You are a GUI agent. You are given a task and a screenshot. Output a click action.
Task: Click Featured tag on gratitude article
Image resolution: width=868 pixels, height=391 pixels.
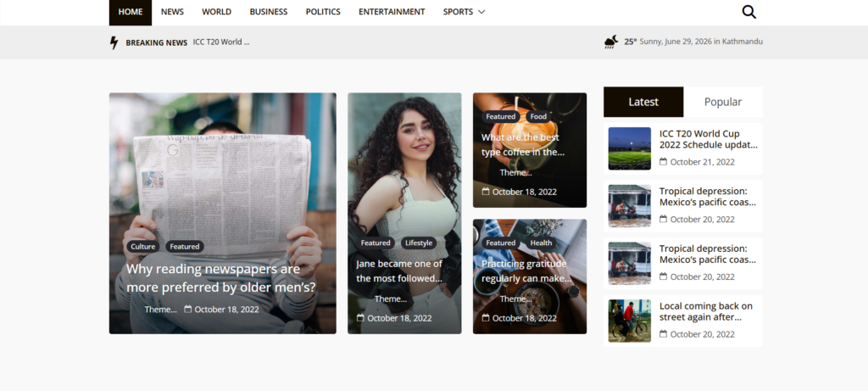(x=501, y=243)
